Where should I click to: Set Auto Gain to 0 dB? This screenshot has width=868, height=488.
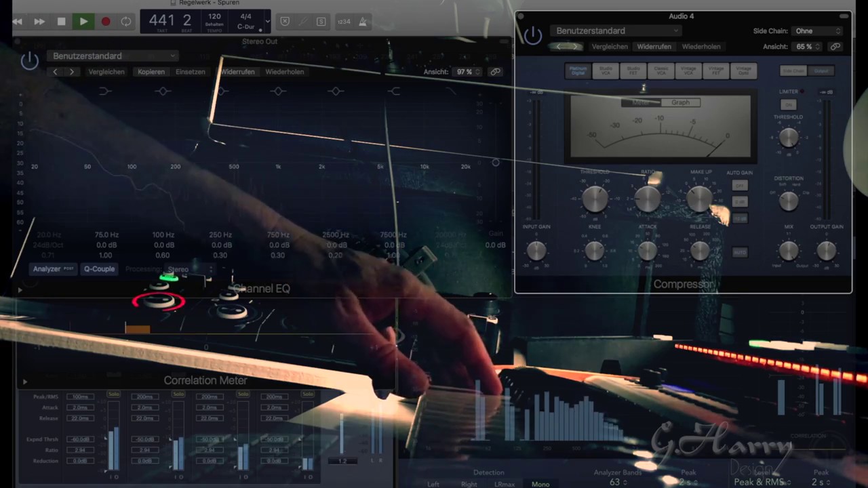740,202
